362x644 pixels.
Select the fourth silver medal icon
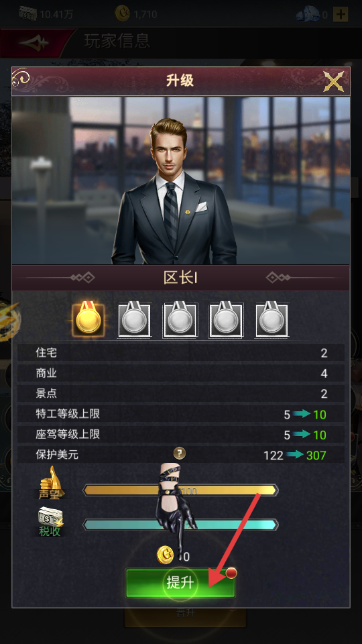click(x=226, y=319)
